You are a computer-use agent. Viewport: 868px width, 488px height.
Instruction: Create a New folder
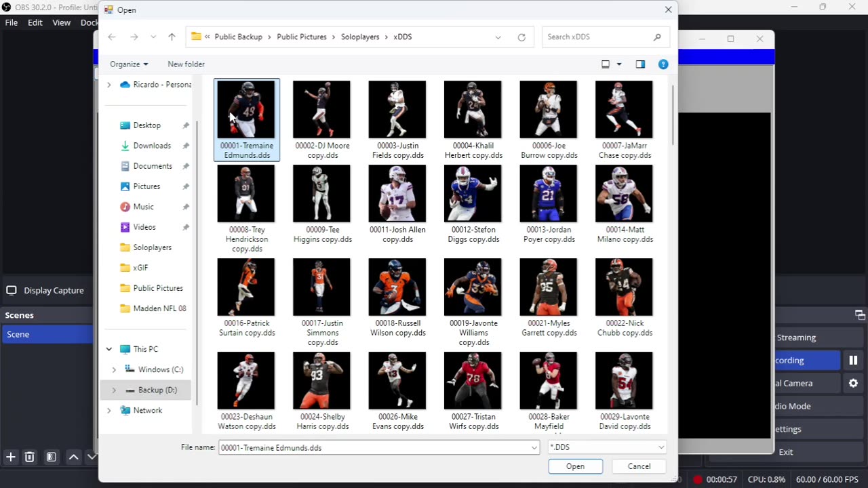tap(186, 64)
